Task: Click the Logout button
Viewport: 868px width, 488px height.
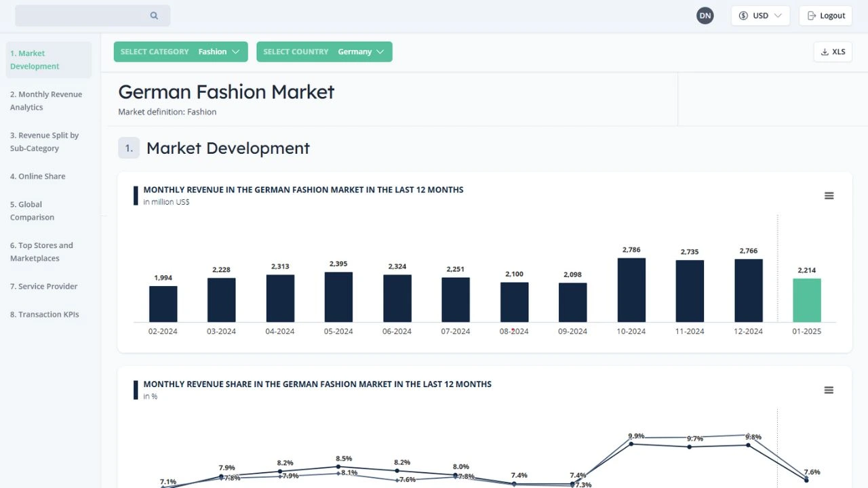Action: coord(825,15)
